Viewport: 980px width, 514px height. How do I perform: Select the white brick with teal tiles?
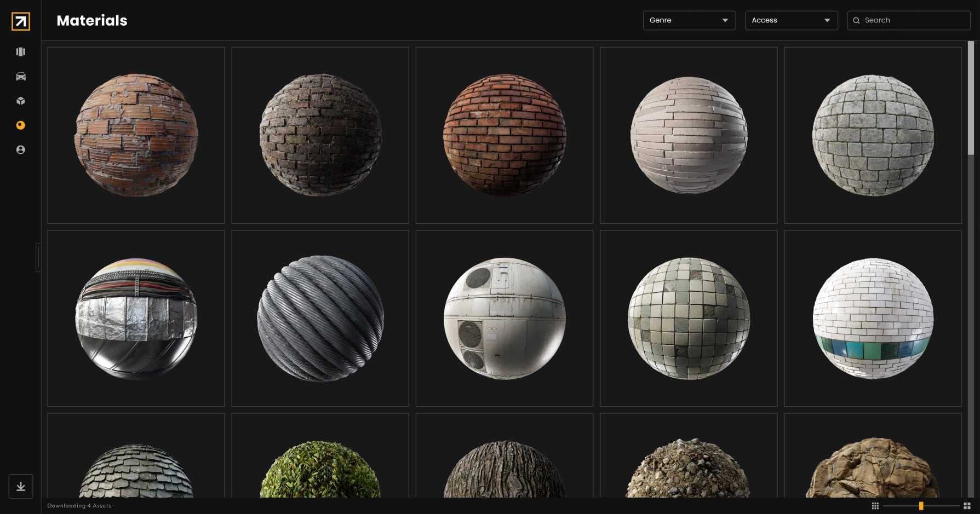873,319
